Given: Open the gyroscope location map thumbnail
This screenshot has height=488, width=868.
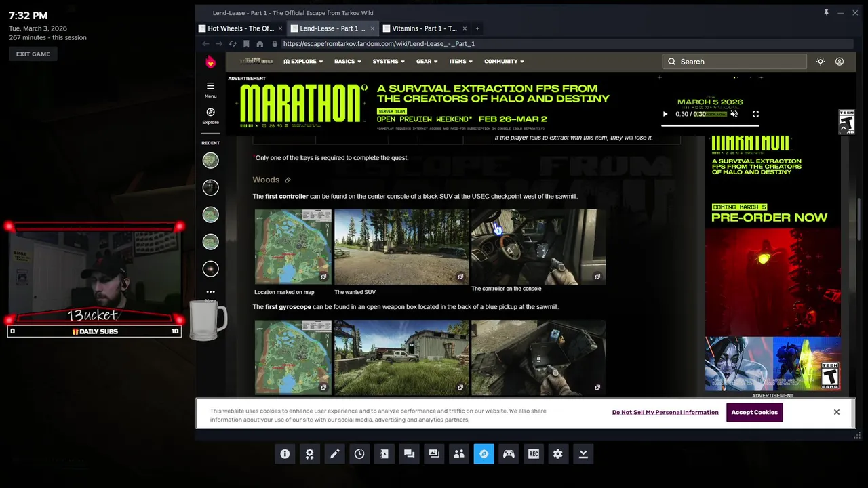Looking at the screenshot, I should pos(293,357).
